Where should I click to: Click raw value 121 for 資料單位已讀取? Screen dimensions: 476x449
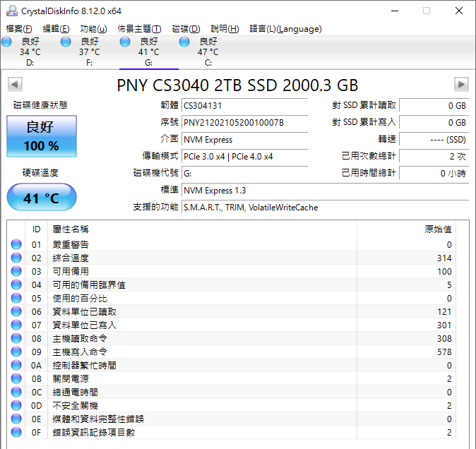click(444, 311)
